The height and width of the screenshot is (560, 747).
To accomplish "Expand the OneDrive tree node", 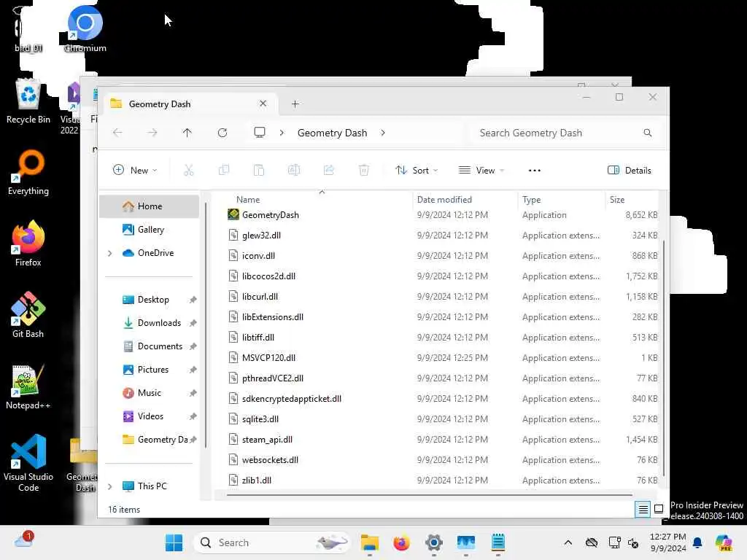I will pyautogui.click(x=110, y=253).
